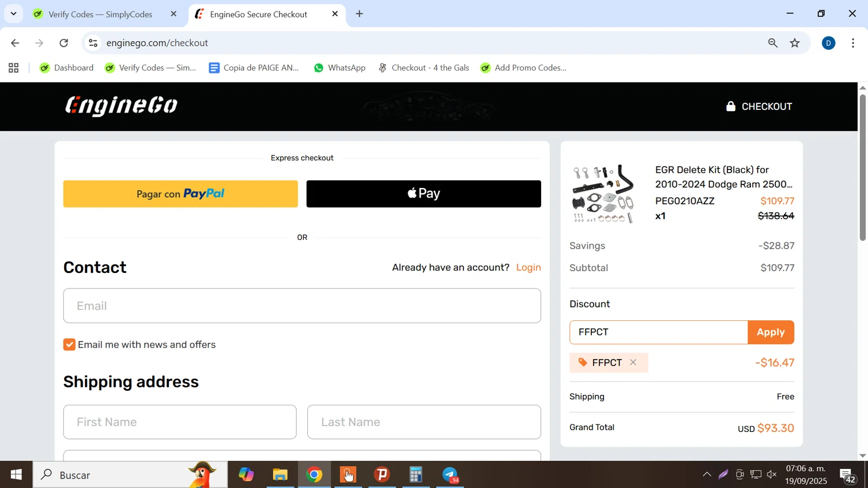Click the Windows search box
Image resolution: width=868 pixels, height=488 pixels.
pyautogui.click(x=130, y=475)
